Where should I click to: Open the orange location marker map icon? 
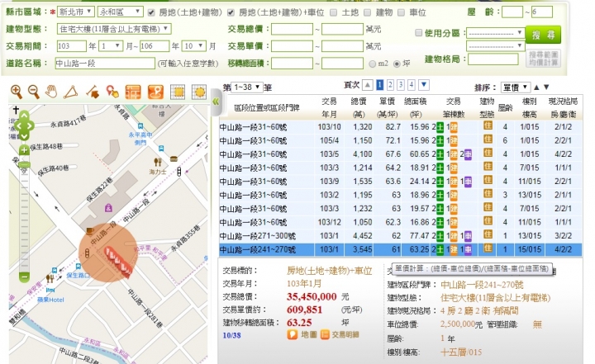(156, 92)
